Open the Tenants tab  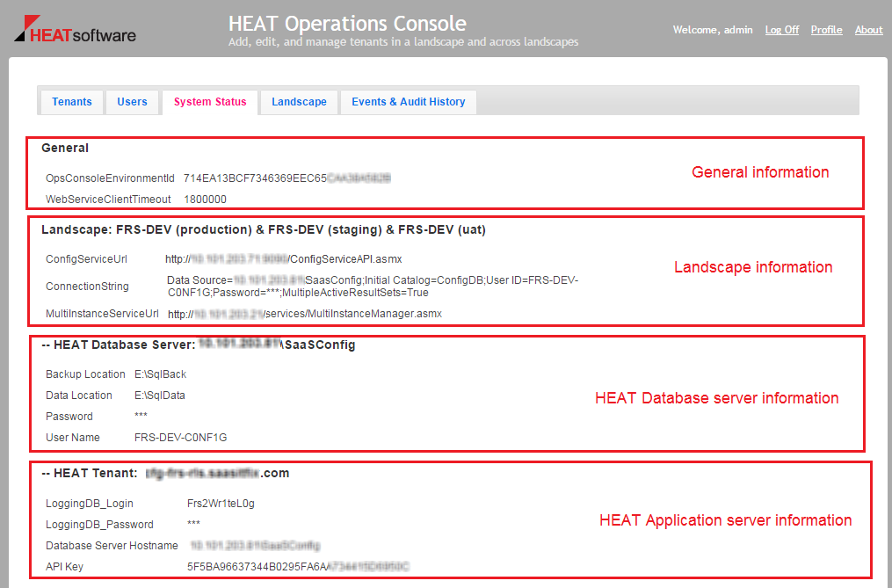coord(72,102)
